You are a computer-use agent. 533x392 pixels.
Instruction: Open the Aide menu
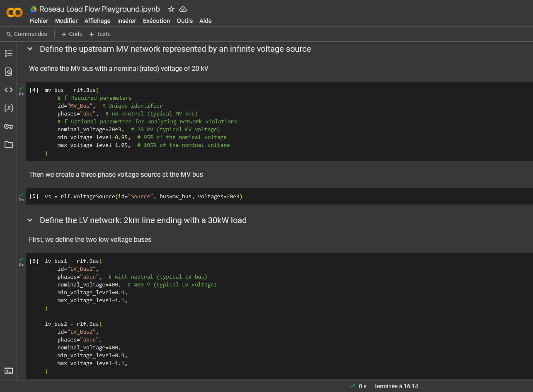(x=206, y=21)
